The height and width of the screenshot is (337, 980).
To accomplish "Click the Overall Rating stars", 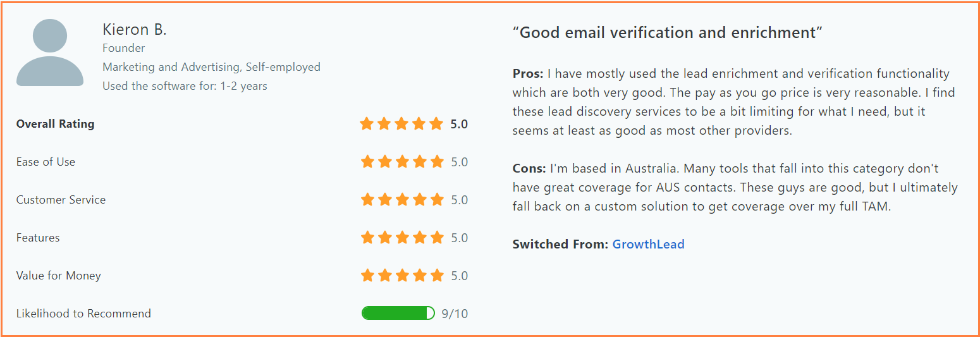I will (x=401, y=124).
